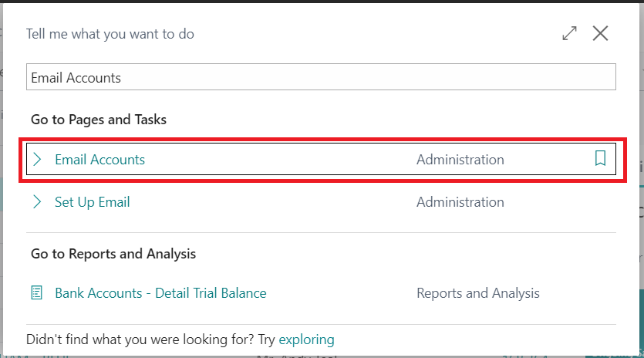Click the Didn't find what you were looking for text

(x=140, y=340)
